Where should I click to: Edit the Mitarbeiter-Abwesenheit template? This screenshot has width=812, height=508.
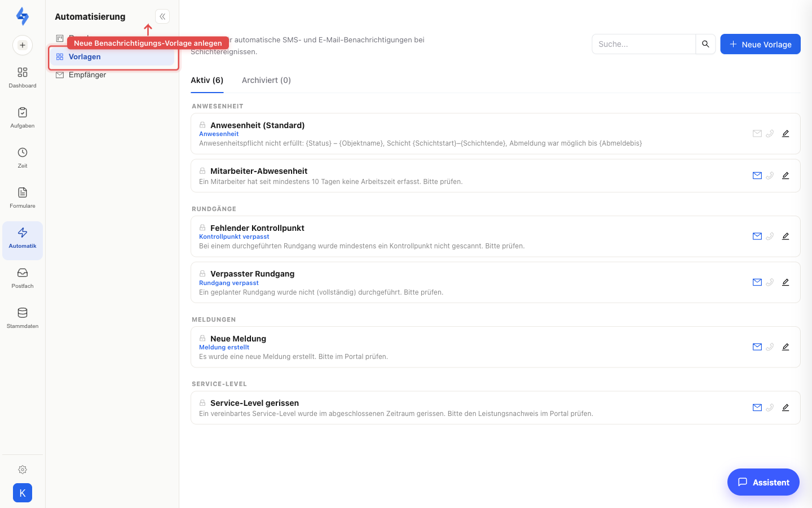point(785,176)
